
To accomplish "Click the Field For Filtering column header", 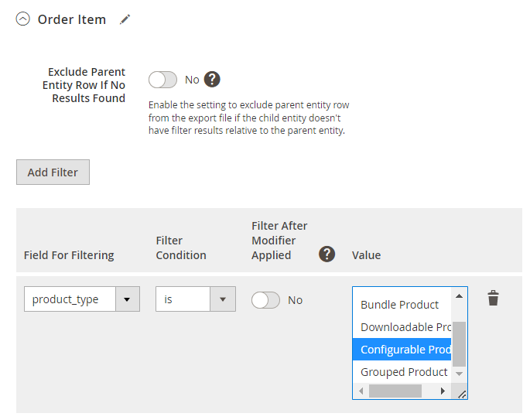I will pos(69,255).
